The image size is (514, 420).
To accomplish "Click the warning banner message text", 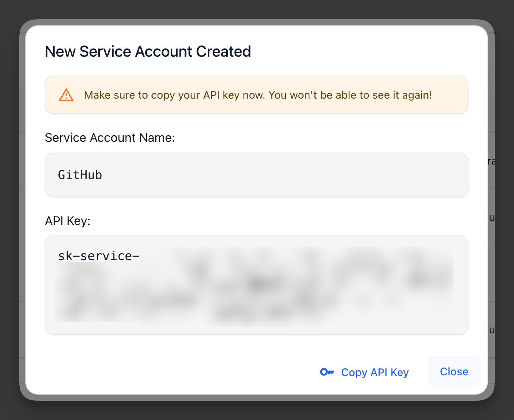I will [x=259, y=95].
